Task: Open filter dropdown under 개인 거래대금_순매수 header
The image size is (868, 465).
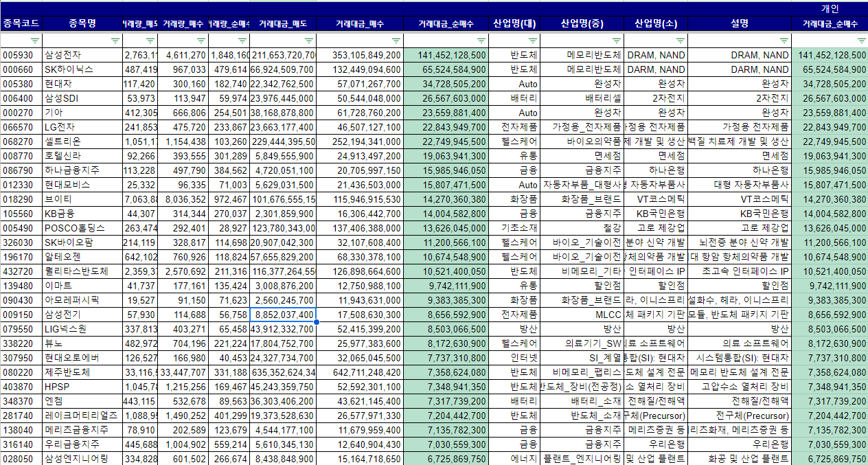Action: [861, 41]
